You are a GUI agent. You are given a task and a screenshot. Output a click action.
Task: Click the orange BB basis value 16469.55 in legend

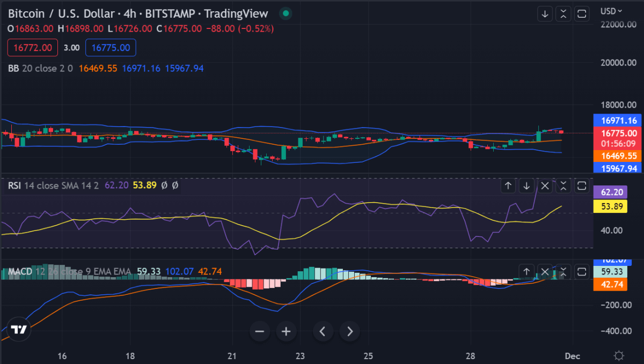[x=98, y=68]
